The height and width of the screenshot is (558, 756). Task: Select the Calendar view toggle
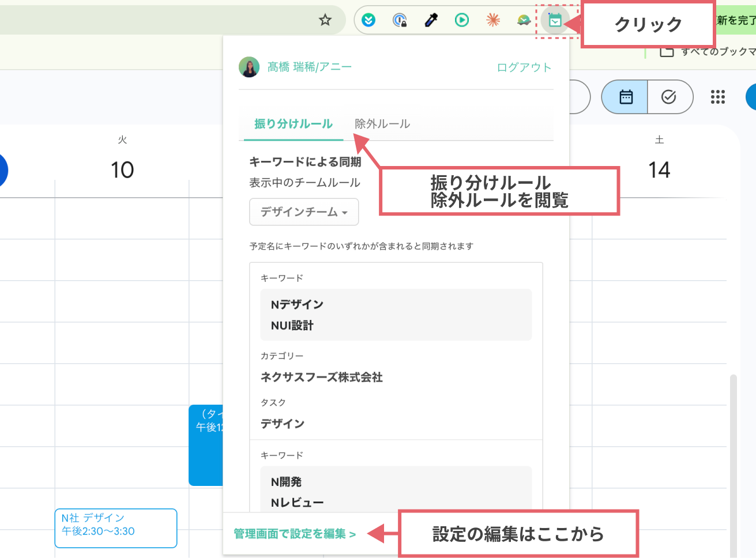[x=625, y=97]
